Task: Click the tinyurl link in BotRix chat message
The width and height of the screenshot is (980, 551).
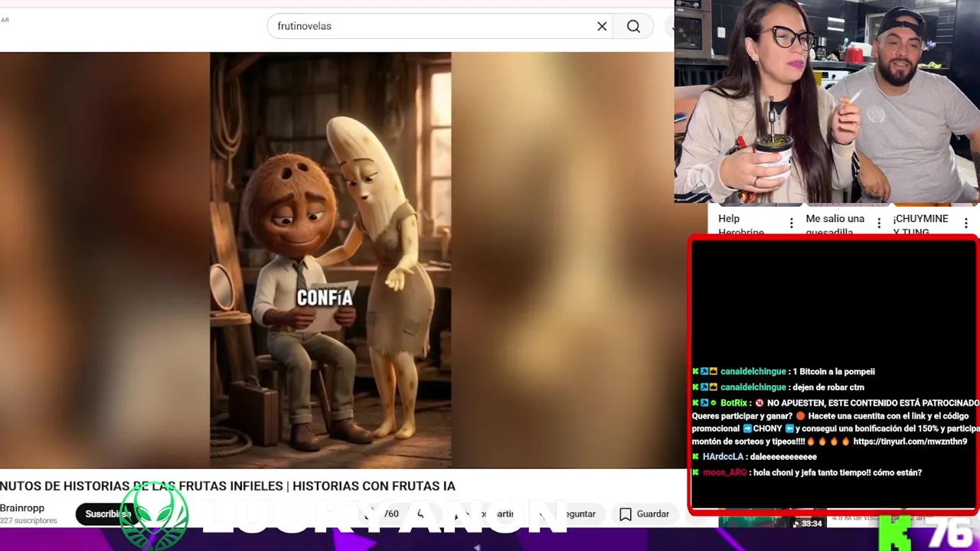Action: pos(910,442)
